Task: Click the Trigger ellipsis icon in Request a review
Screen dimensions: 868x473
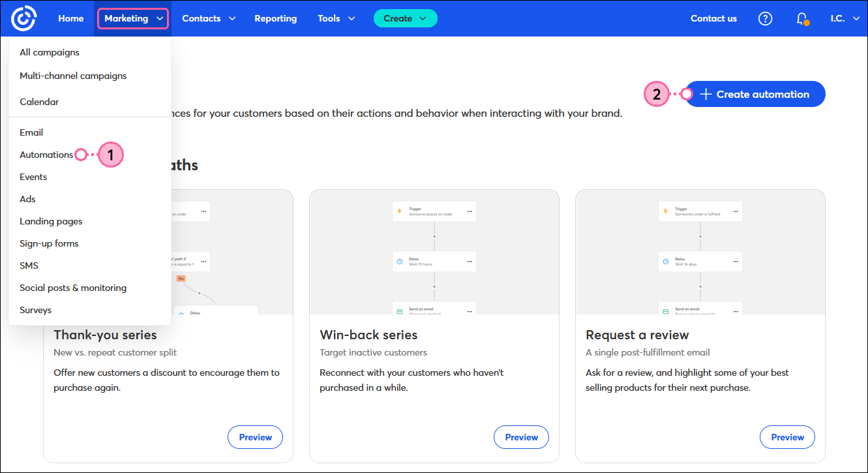Action: point(735,211)
